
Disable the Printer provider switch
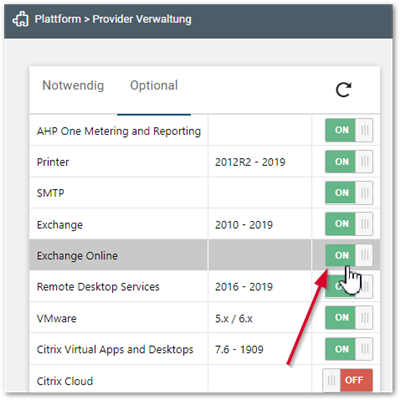(x=349, y=162)
